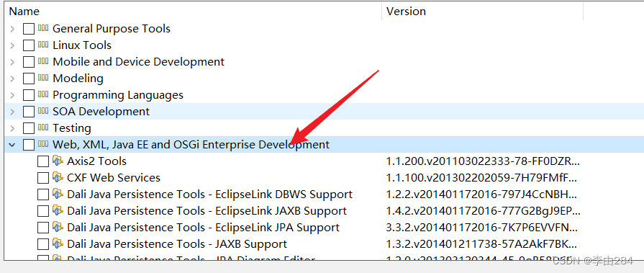The width and height of the screenshot is (644, 273).
Task: Click the EclipseLink DBWS Support feature icon
Action: point(58,194)
